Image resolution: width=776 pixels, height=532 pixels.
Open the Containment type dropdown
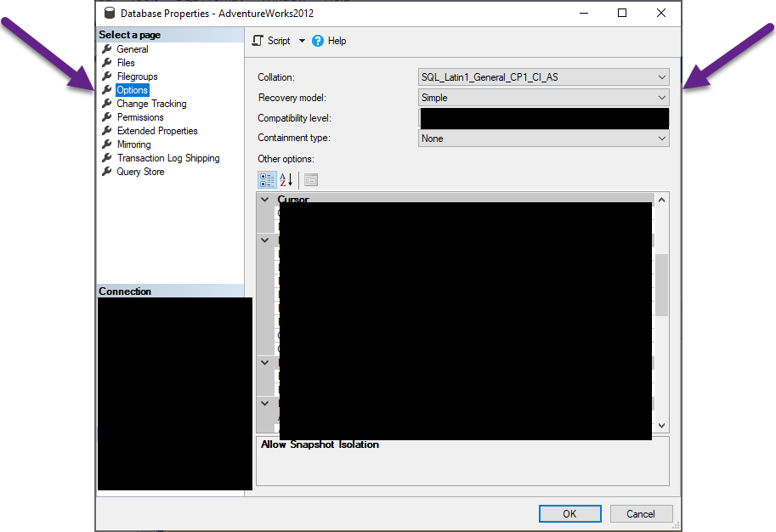[543, 139]
